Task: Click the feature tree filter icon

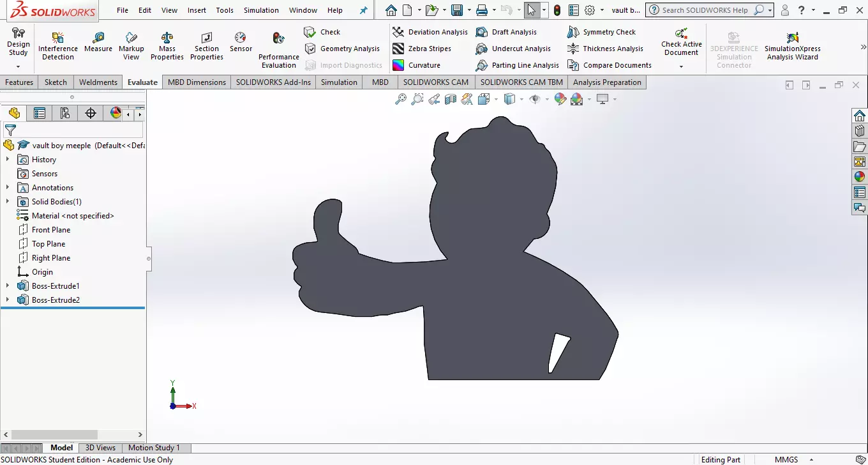Action: click(x=10, y=130)
